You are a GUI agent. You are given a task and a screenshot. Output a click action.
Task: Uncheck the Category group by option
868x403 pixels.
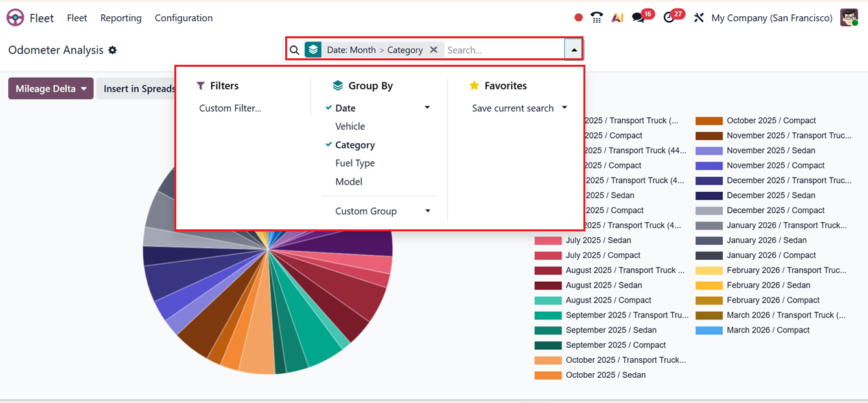pos(355,145)
